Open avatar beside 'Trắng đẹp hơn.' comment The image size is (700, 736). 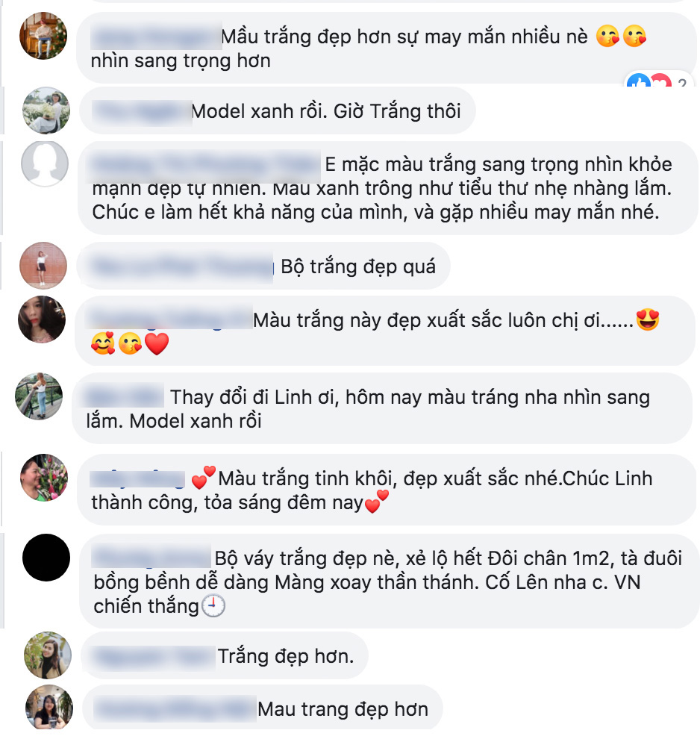point(47,655)
